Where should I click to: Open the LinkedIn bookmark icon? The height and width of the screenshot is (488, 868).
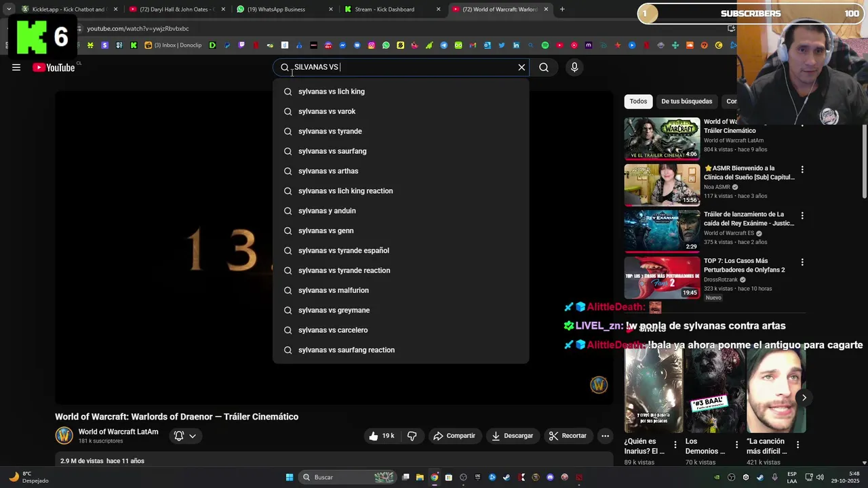tap(516, 45)
